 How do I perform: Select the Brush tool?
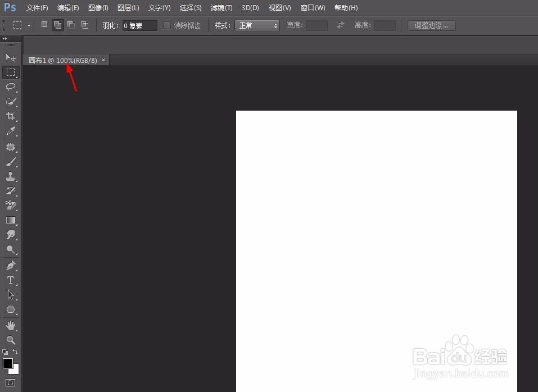pos(11,162)
